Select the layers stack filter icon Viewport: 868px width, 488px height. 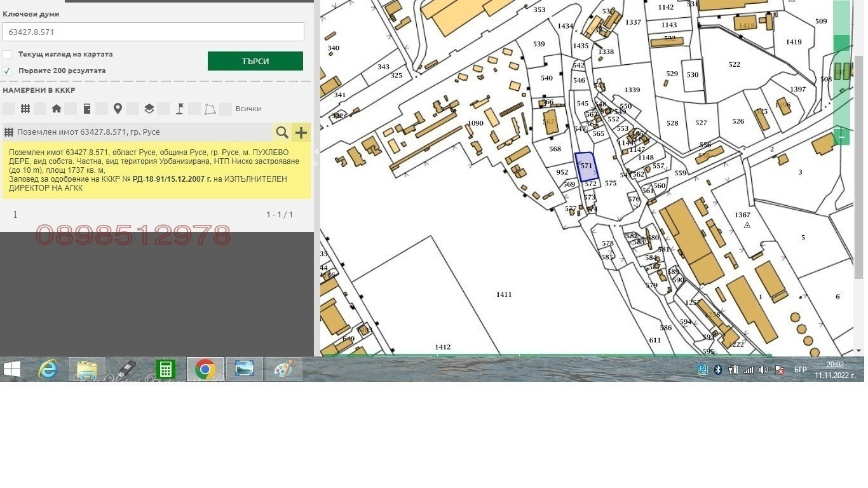[x=149, y=109]
